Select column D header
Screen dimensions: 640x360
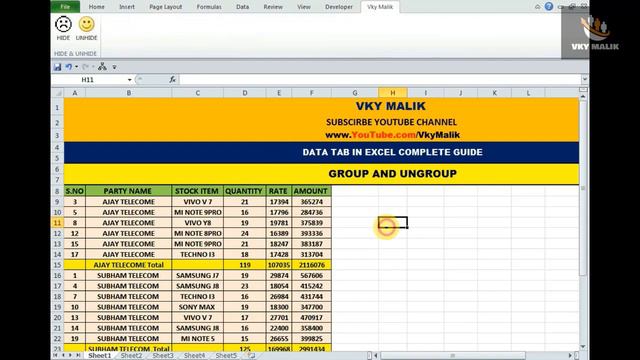click(245, 93)
